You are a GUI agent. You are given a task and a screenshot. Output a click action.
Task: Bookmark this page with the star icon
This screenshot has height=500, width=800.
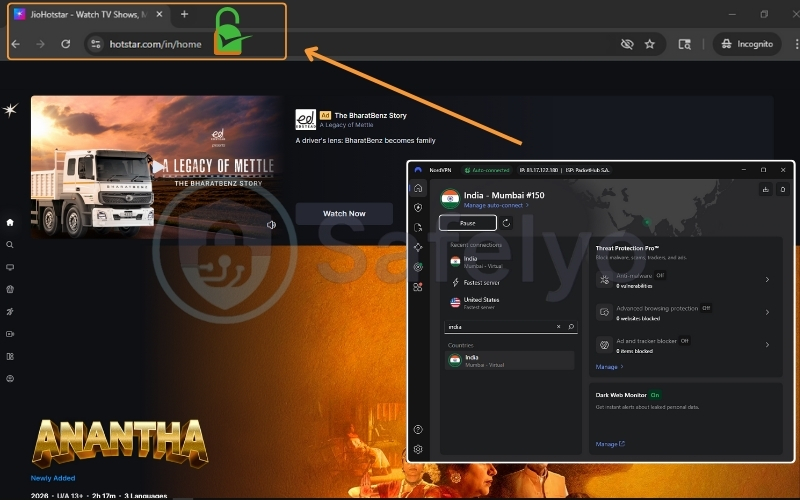coord(650,44)
